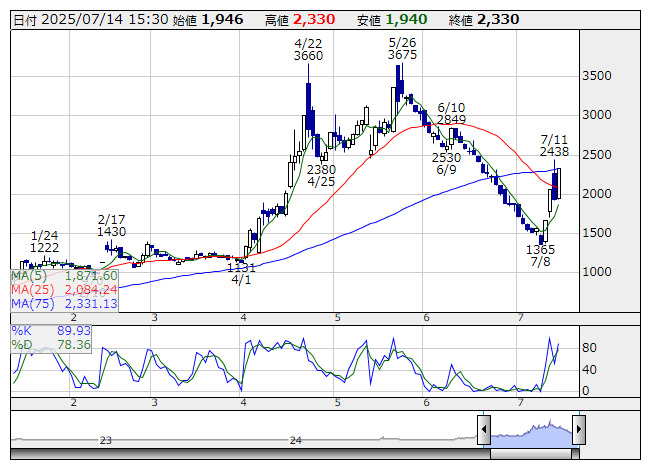
Task: Click the year 24 marker in the overview
Action: 296,440
